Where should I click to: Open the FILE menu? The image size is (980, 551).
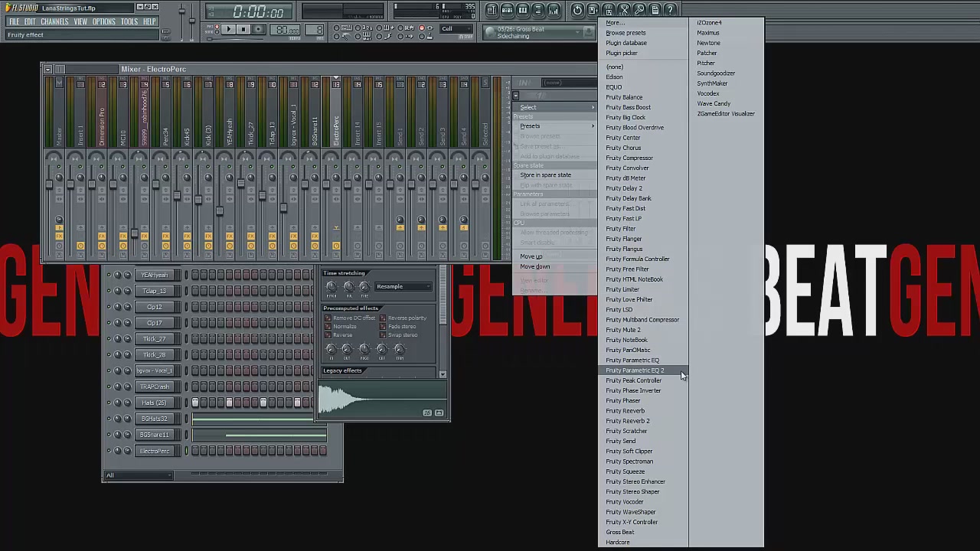14,21
